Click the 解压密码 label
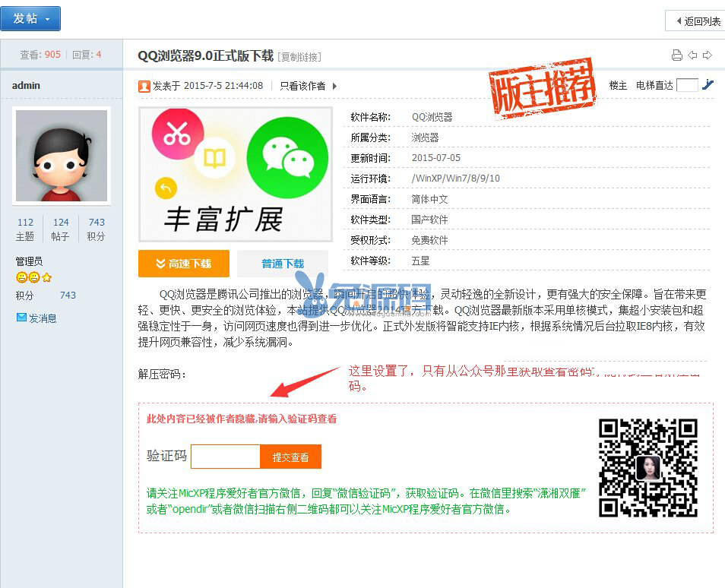This screenshot has width=725, height=588. [x=162, y=374]
